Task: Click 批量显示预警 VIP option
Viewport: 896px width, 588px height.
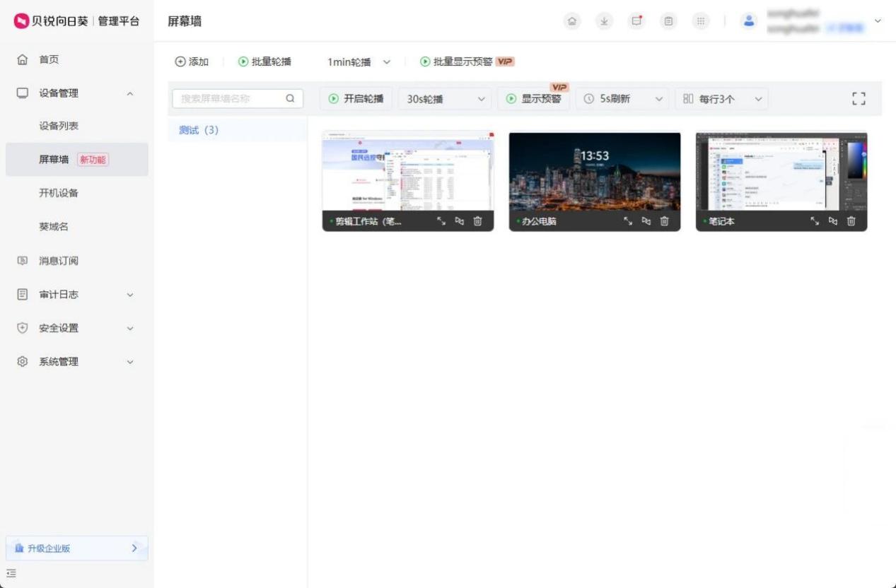Action: click(467, 62)
